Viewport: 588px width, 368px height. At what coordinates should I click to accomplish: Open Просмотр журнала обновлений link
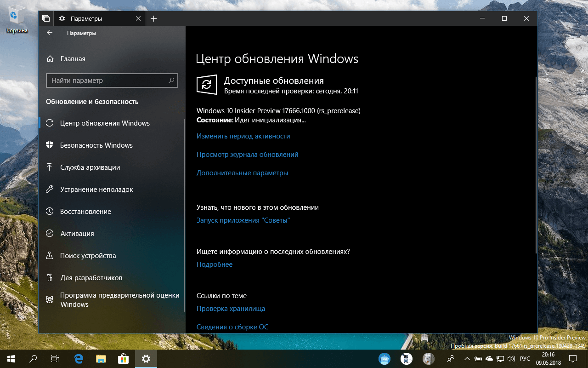[248, 155]
